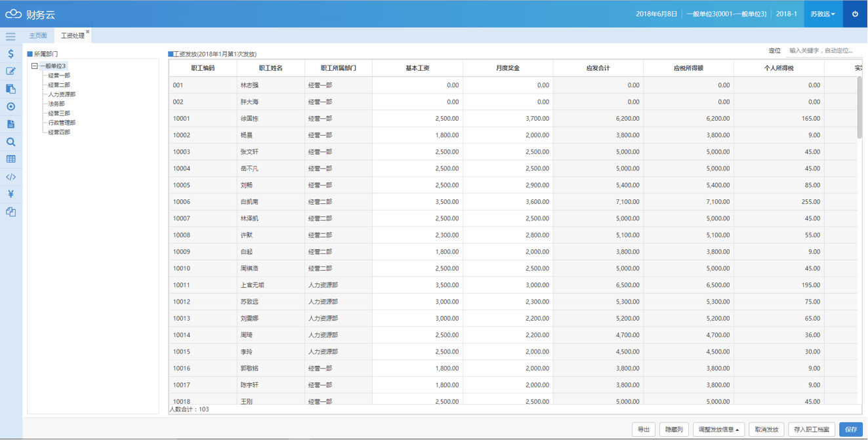Open the 苏致远 user dropdown
Viewport: 868px width, 440px height.
pyautogui.click(x=823, y=14)
